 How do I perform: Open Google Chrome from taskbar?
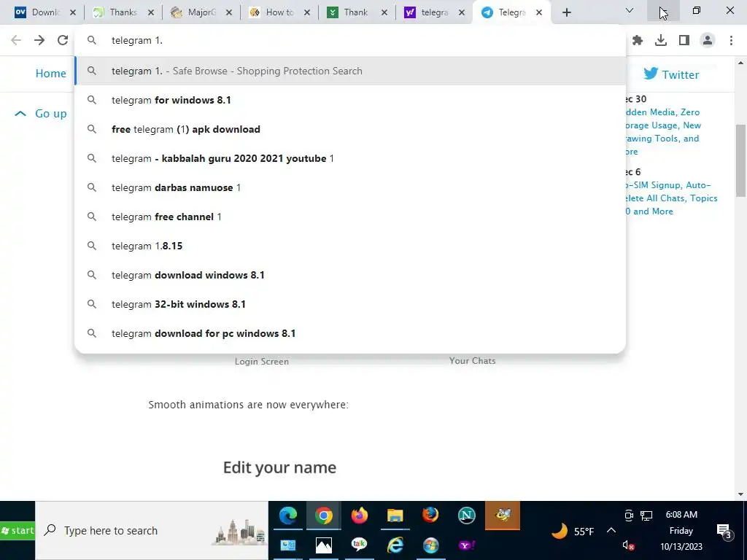tap(323, 516)
